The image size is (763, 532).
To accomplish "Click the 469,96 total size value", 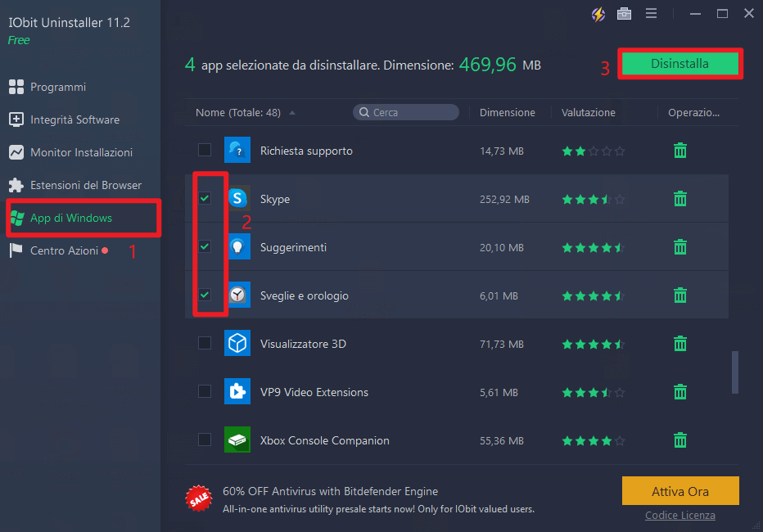I will [487, 64].
